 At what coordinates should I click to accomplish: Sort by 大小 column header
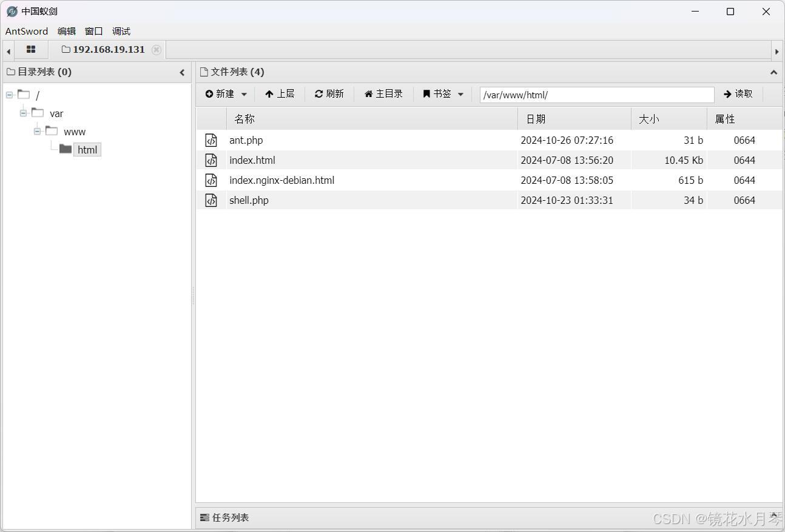(x=669, y=119)
